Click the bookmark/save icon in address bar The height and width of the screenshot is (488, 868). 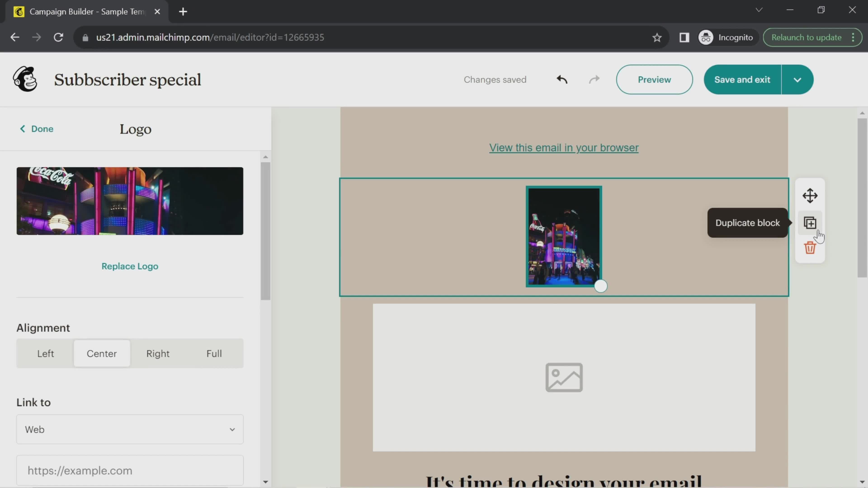click(x=656, y=38)
